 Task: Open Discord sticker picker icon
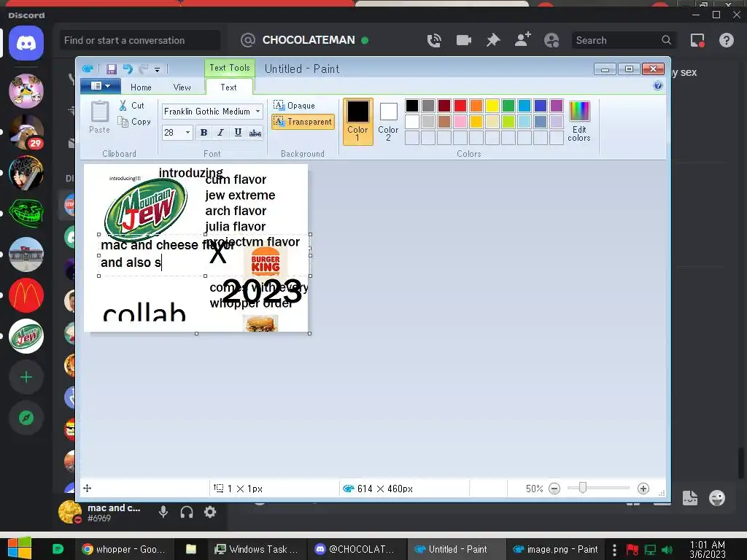pyautogui.click(x=690, y=498)
